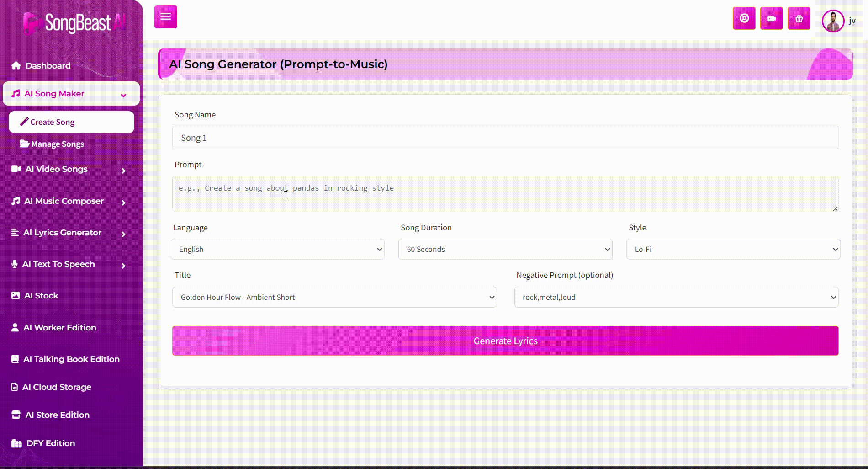Open the Language dropdown set to English

[278, 249]
